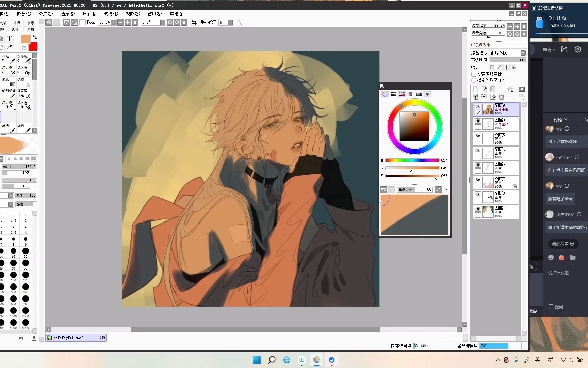Switch to the color wheel view
The image size is (588, 368).
(385, 94)
